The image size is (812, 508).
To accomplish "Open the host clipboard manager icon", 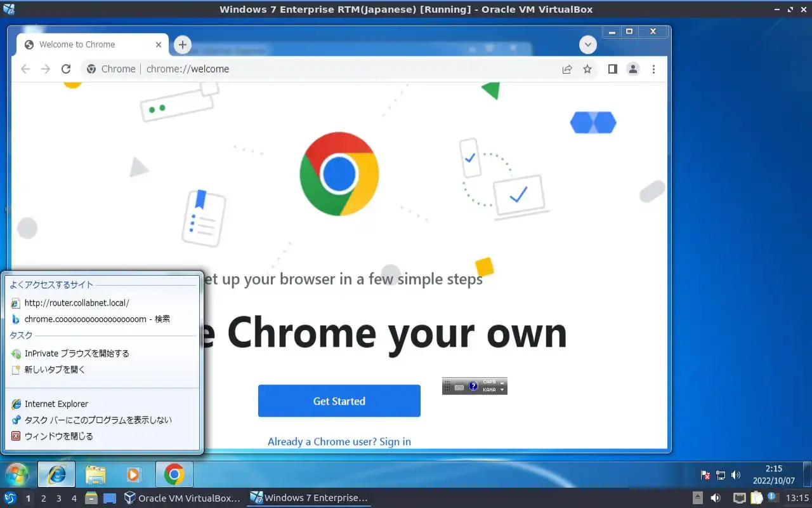I will 756,498.
